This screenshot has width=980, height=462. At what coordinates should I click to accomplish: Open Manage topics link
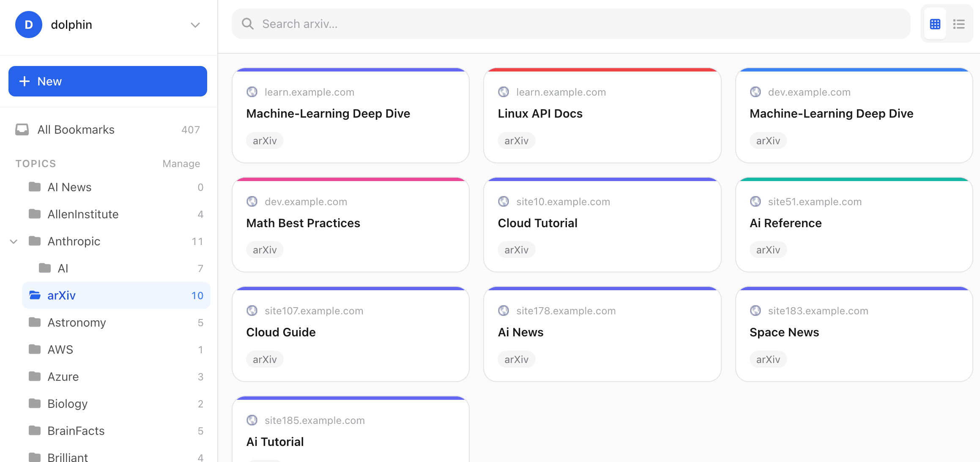(181, 164)
